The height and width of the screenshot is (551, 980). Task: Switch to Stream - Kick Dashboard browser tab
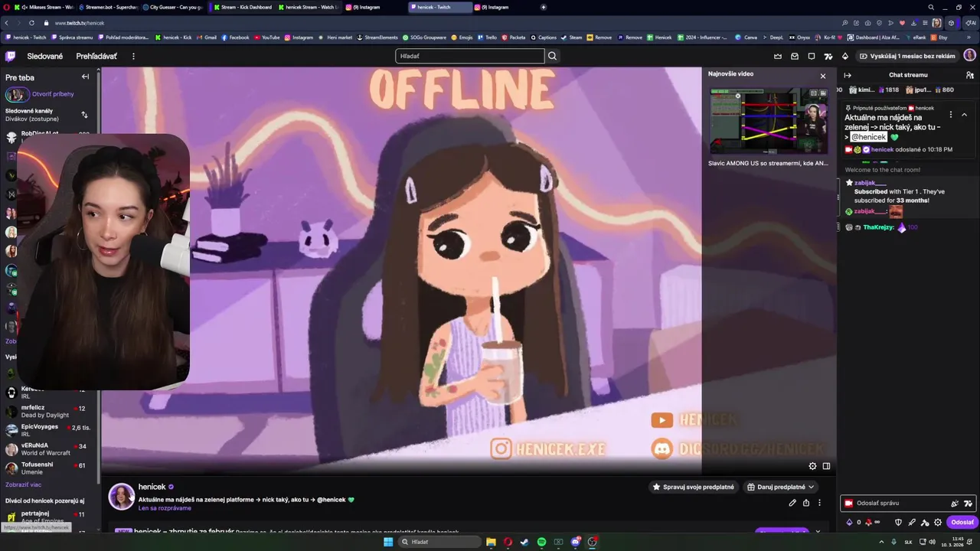coord(242,7)
